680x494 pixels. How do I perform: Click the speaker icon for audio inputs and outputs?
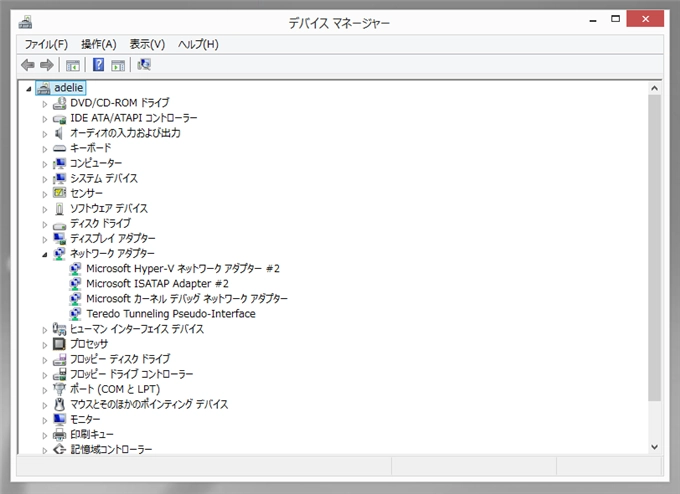59,133
